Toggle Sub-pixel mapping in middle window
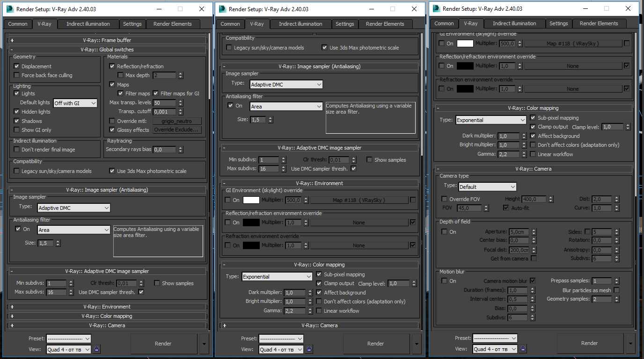 pos(319,274)
